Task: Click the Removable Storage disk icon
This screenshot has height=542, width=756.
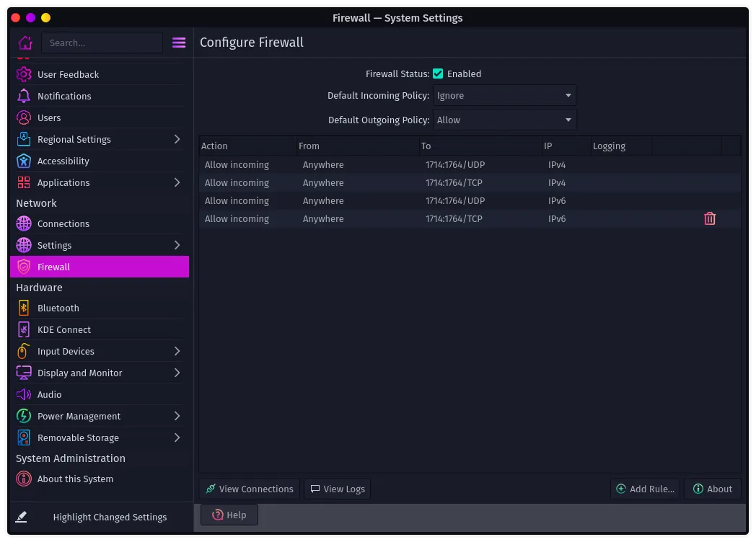Action: (24, 438)
